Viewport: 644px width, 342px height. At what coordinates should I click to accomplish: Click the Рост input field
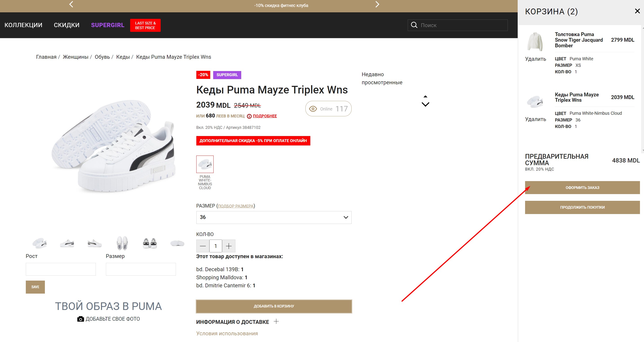[61, 269]
